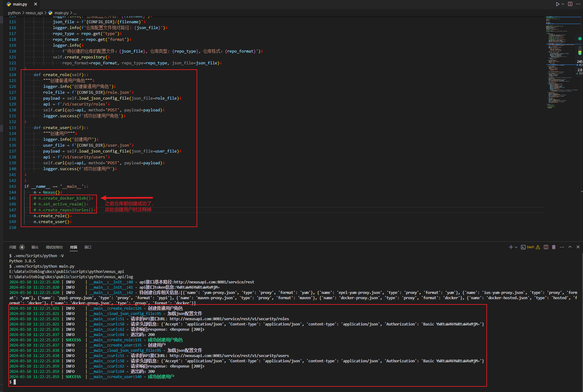Split the terminal pane
583x392 pixels.
(546, 247)
